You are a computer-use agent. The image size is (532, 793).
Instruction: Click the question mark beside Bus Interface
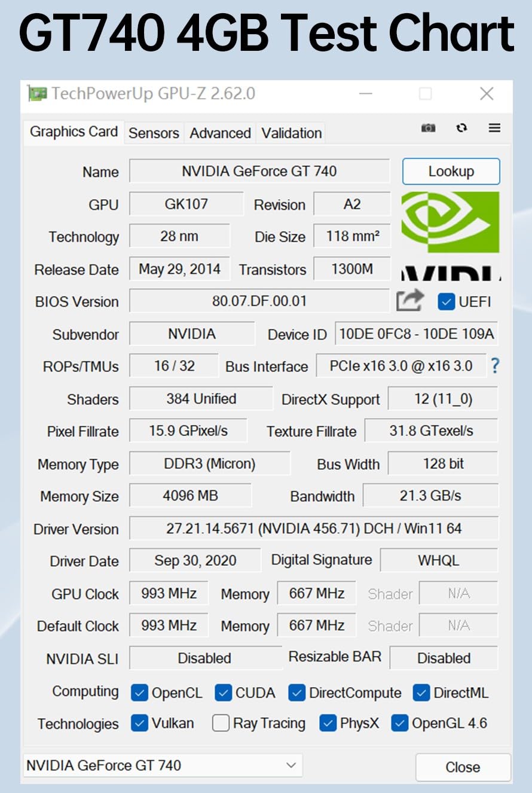(495, 366)
